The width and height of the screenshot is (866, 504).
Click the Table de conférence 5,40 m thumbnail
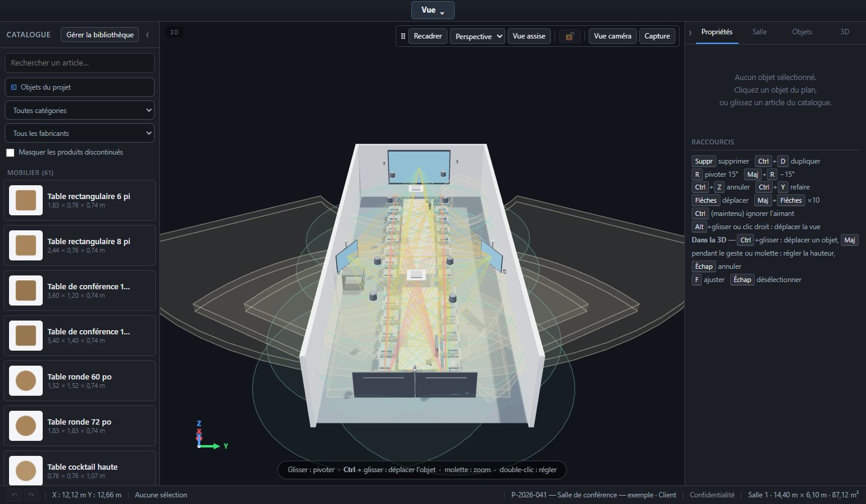tap(26, 336)
